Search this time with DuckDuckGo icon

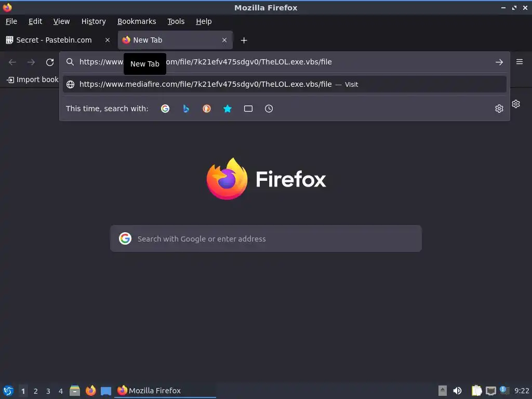[207, 109]
